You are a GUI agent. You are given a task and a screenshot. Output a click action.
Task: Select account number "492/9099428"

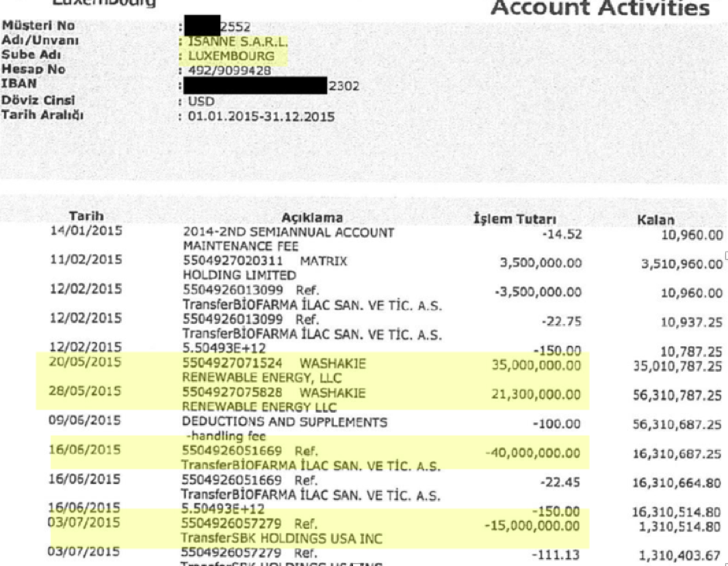(229, 70)
